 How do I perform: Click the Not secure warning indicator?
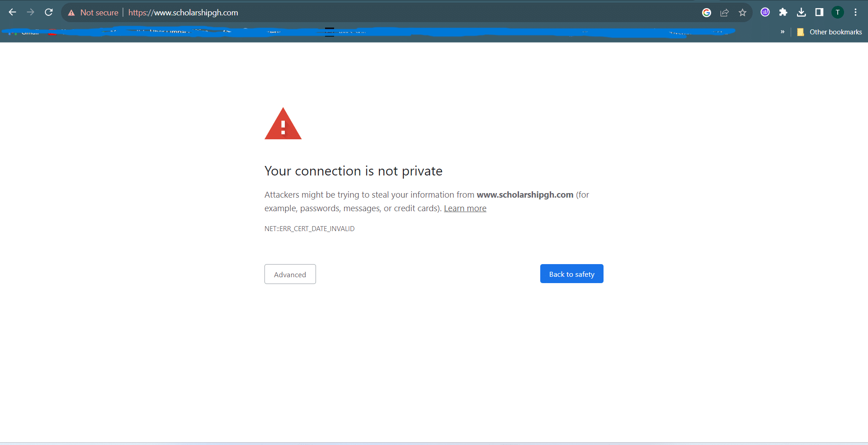[93, 13]
